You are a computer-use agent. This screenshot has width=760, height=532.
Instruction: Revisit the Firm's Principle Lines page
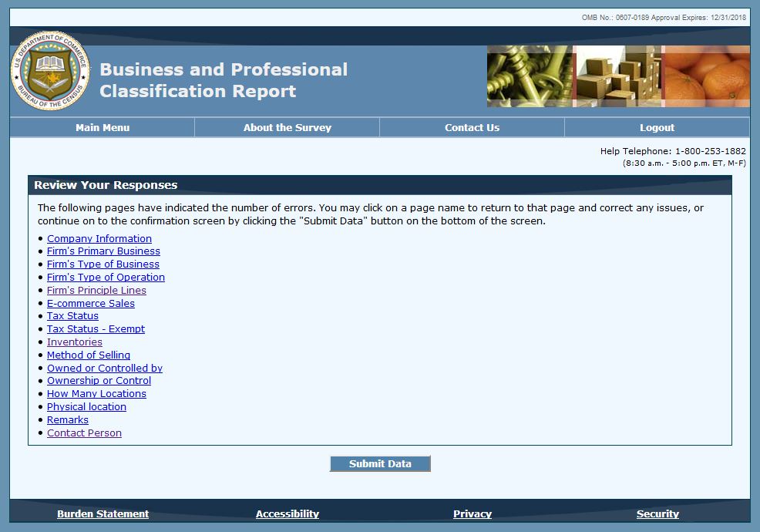(x=96, y=291)
